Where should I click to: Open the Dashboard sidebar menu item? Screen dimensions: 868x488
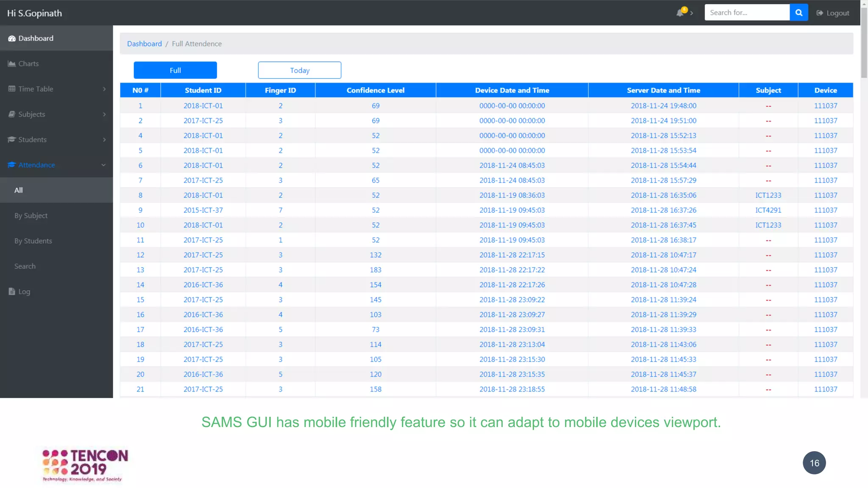(56, 38)
